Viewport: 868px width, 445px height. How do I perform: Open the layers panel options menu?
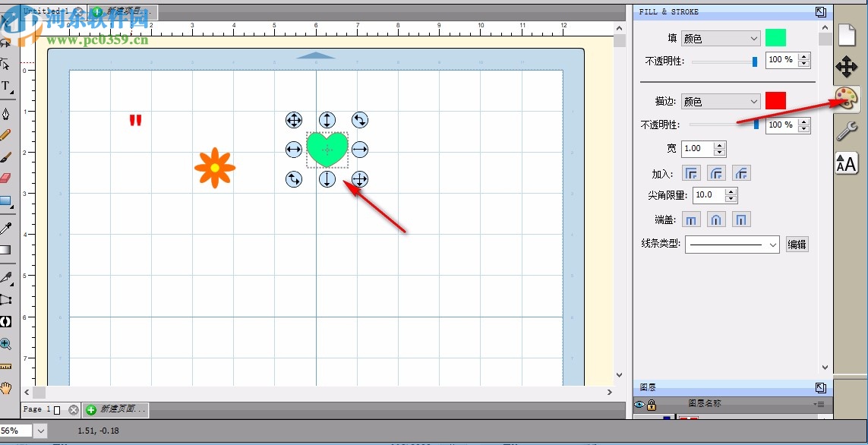point(820,404)
